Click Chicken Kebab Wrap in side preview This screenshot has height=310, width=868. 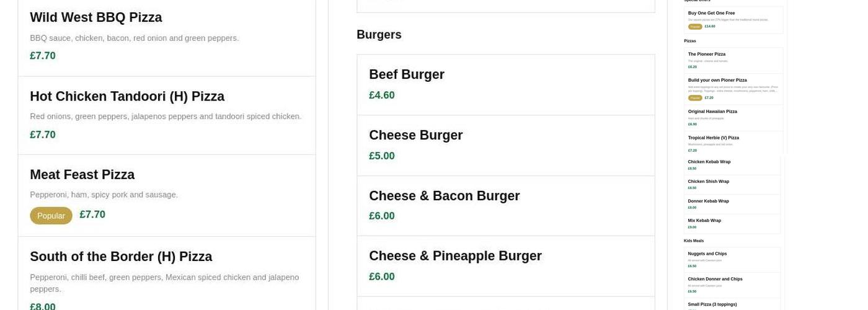coord(709,162)
